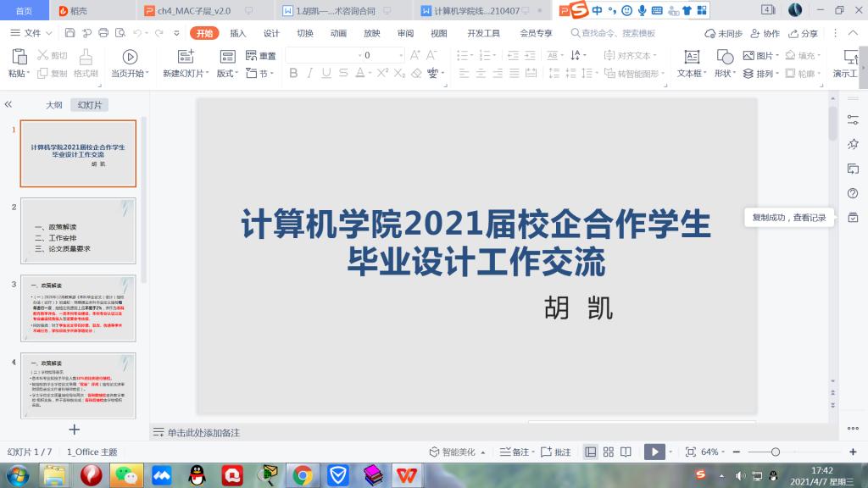This screenshot has height=488, width=868.
Task: Open the Shapes (形状) tool
Action: pyautogui.click(x=725, y=56)
